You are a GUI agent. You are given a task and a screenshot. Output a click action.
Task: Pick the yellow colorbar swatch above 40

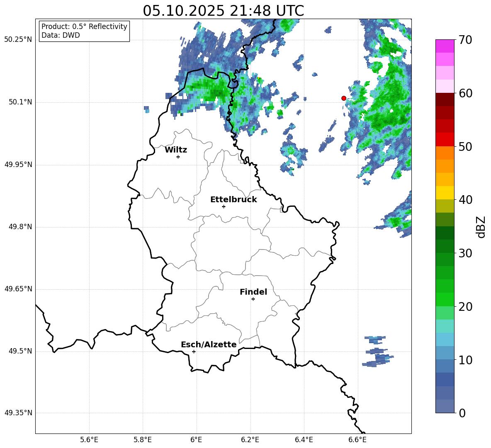[445, 193]
